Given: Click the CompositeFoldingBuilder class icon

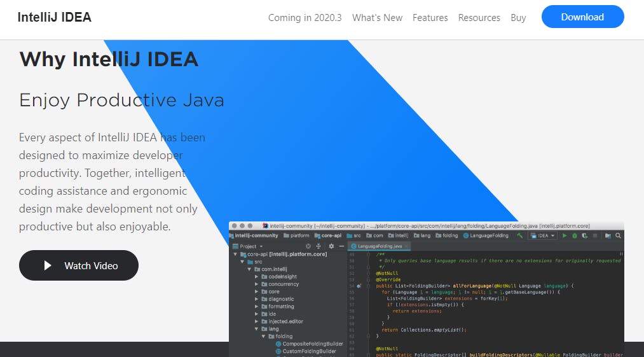Looking at the screenshot, I should [x=278, y=344].
